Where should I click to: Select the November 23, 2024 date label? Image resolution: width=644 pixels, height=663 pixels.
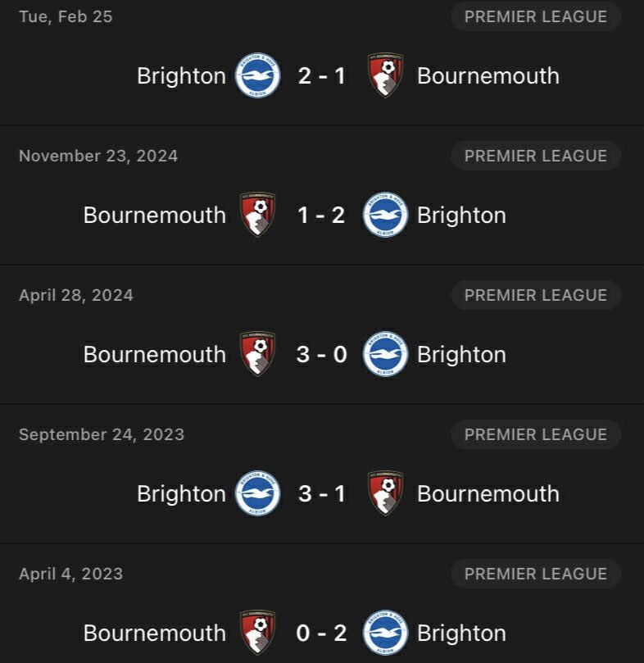tap(98, 156)
